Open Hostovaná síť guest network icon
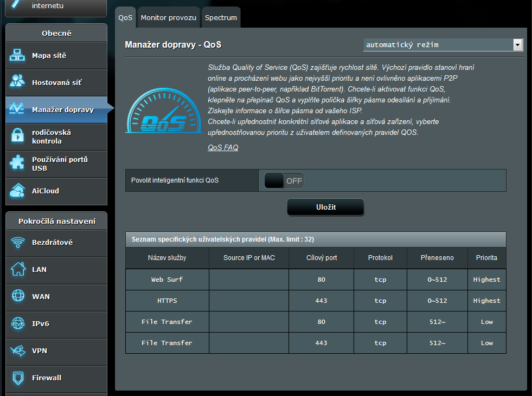The image size is (532, 396). tap(18, 82)
